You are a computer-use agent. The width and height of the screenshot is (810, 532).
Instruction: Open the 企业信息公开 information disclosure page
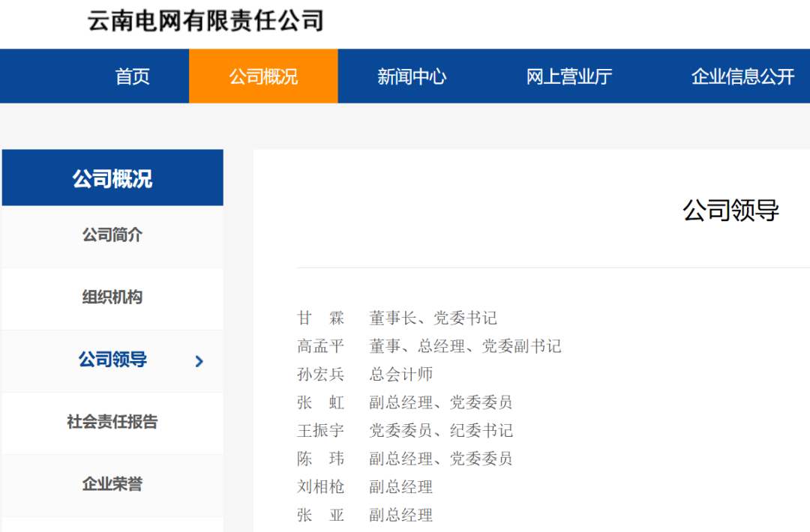point(741,76)
